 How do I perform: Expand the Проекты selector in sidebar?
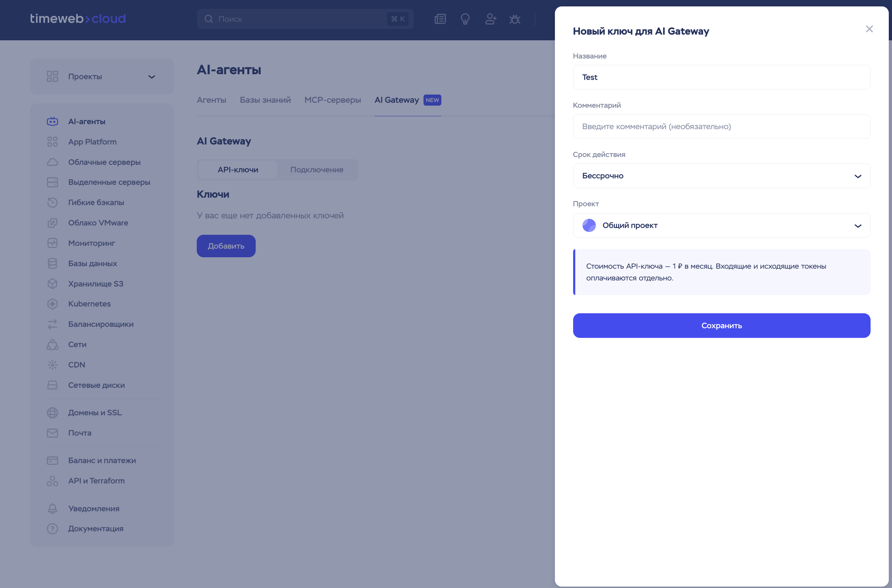tap(102, 76)
